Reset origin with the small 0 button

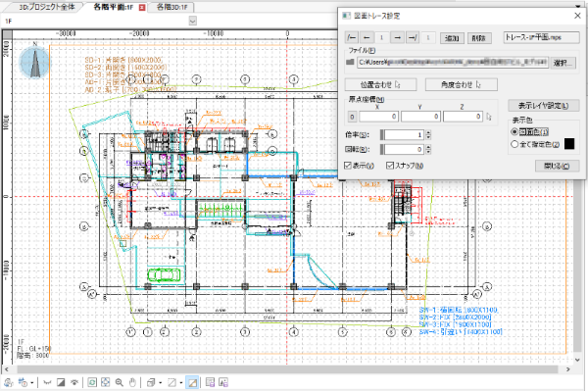tap(352, 117)
